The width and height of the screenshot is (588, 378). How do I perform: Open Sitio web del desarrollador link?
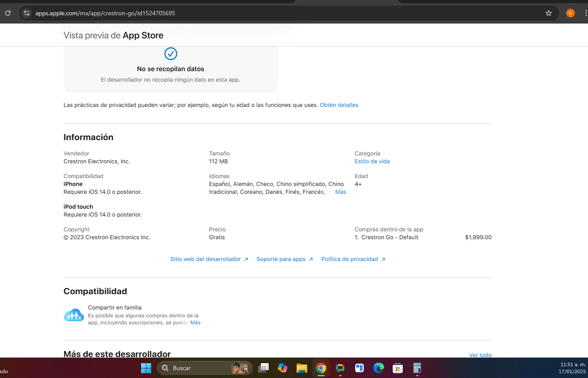tap(209, 259)
